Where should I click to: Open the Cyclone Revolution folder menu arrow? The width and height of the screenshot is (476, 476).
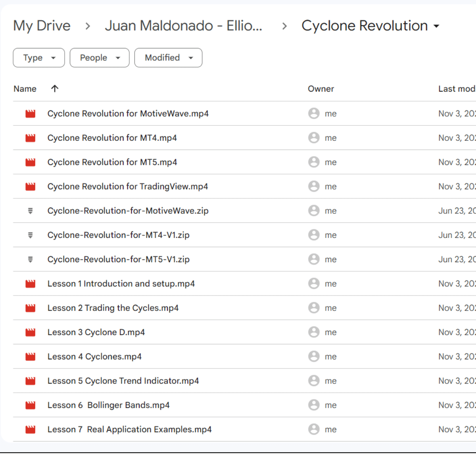tap(436, 26)
